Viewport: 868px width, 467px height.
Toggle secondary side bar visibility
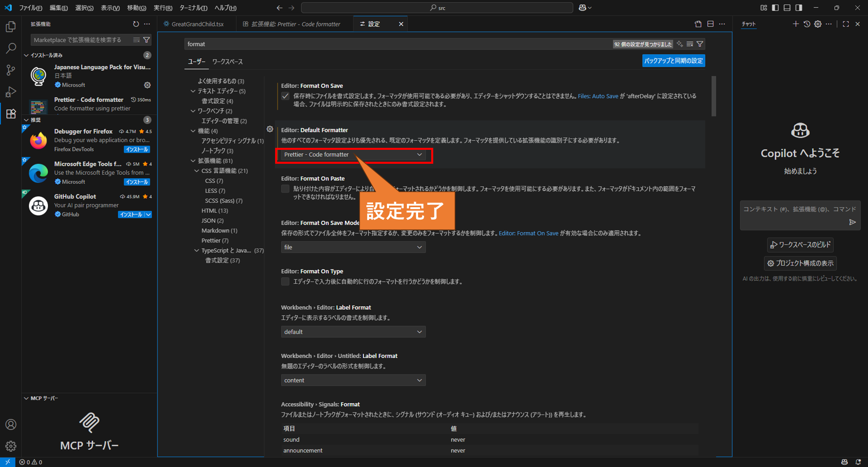pyautogui.click(x=799, y=8)
